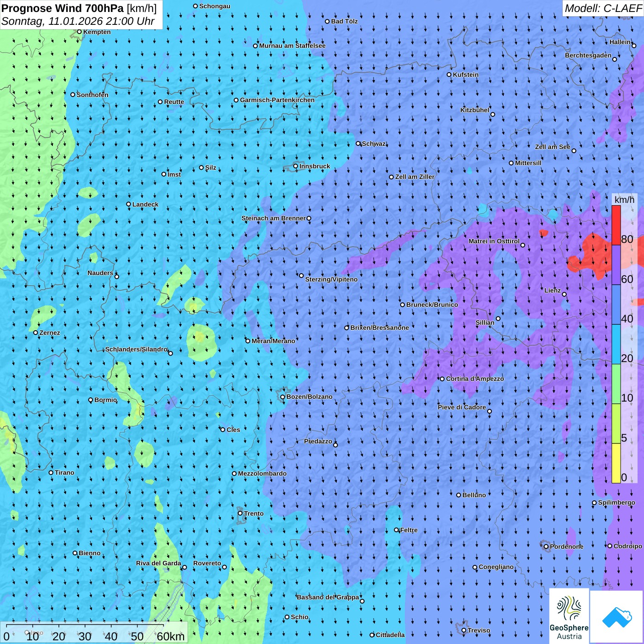The height and width of the screenshot is (644, 644).
Task: Click the blue cloud logo icon
Action: pyautogui.click(x=617, y=617)
